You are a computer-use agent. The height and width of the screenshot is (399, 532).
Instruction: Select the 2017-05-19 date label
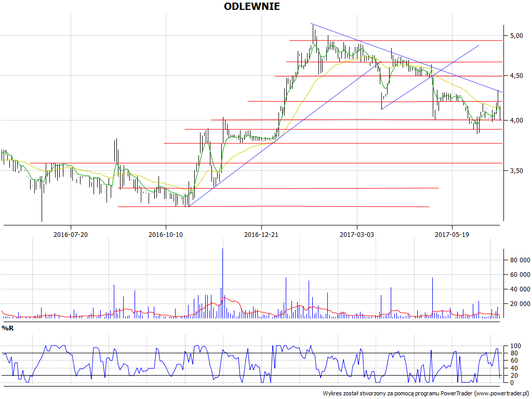point(452,234)
